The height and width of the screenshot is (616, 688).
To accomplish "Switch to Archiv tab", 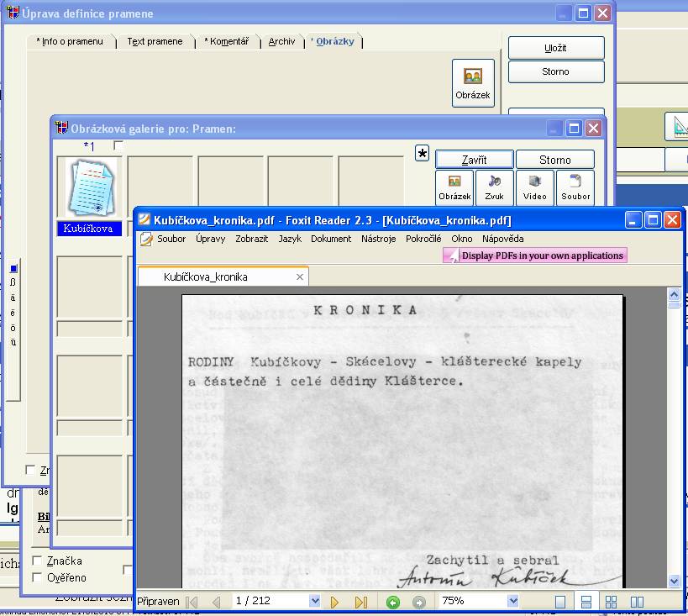I will coord(281,41).
